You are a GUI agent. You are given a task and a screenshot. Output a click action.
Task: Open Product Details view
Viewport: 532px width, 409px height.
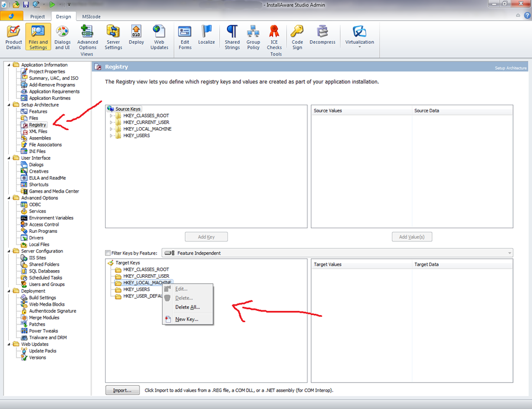(x=14, y=37)
